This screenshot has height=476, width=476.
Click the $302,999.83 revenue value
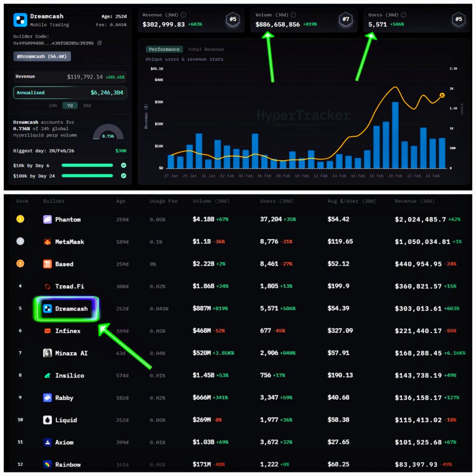(163, 24)
